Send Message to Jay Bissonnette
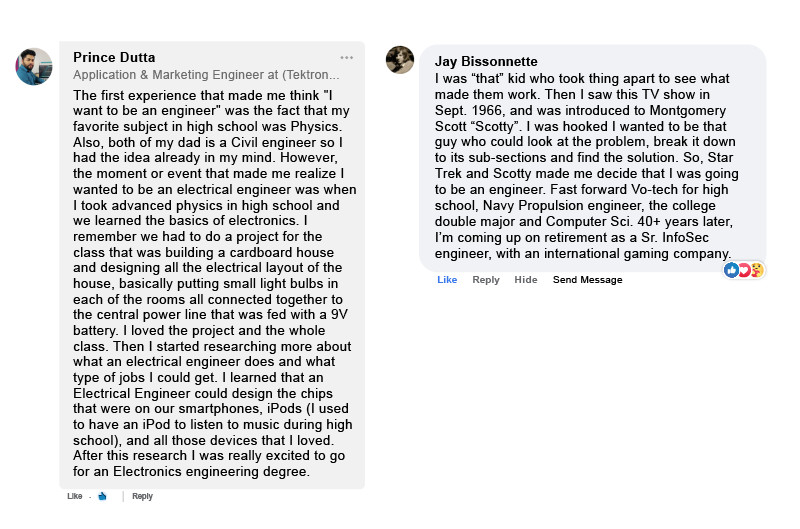This screenshot has height=529, width=800. pyautogui.click(x=587, y=280)
